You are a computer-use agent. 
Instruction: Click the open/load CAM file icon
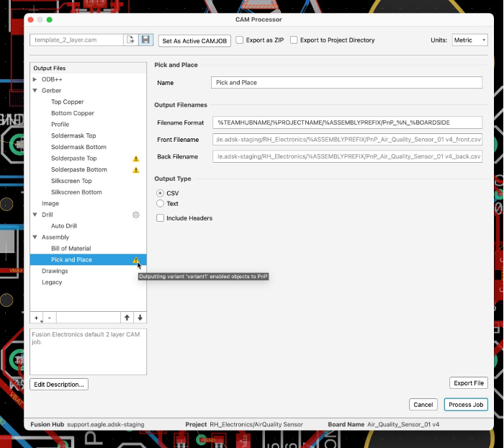(131, 40)
